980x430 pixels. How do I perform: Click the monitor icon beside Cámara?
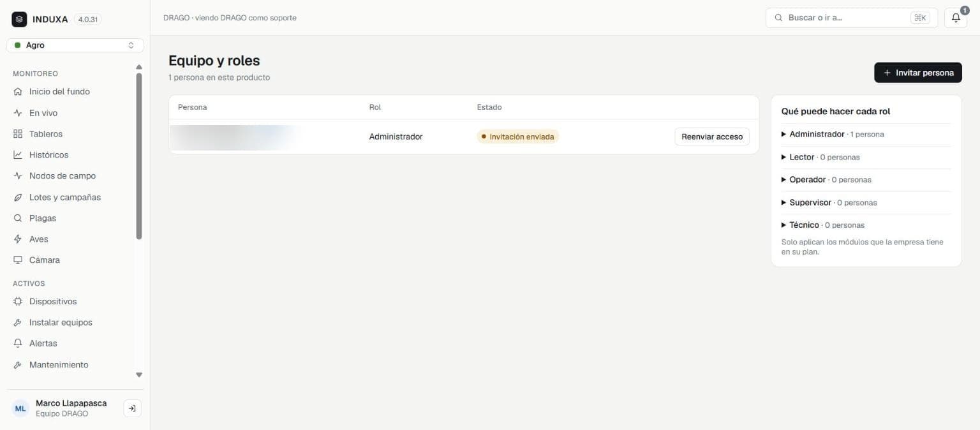18,260
